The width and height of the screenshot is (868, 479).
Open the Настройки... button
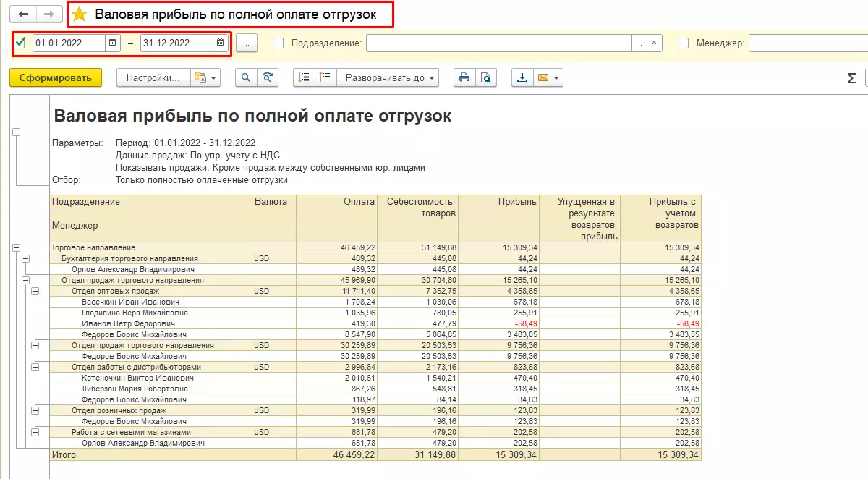pos(153,78)
